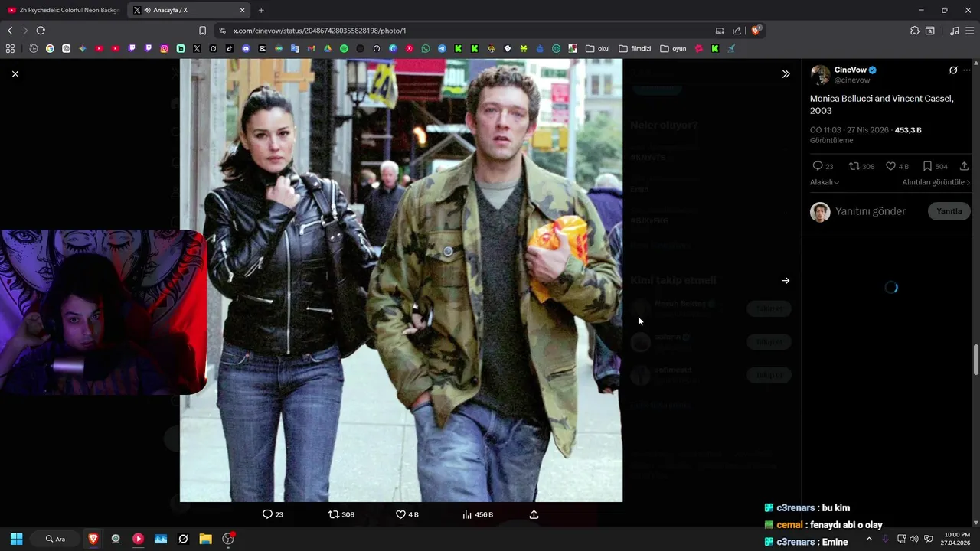Screen dimensions: 980x551
Task: Open the Brave main hamburger menu
Action: 970,31
